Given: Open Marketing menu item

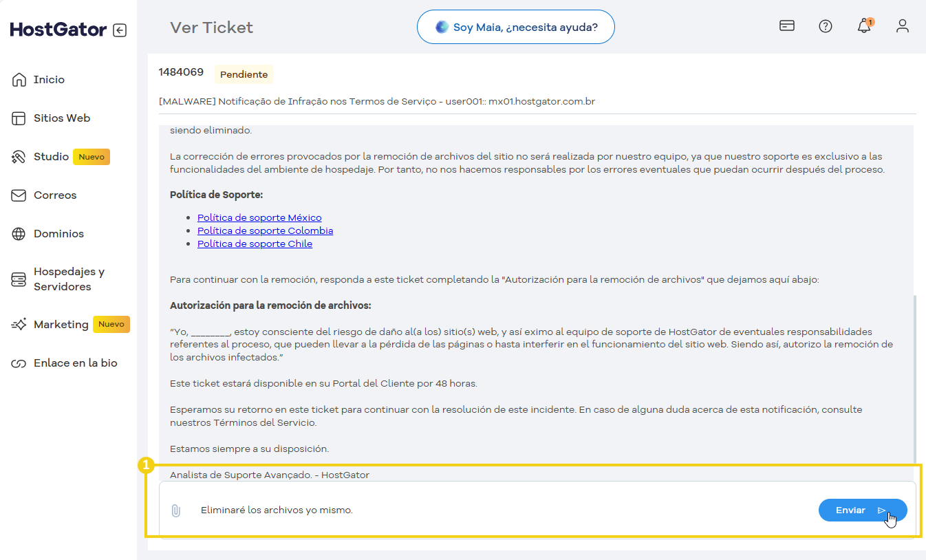Looking at the screenshot, I should [61, 325].
